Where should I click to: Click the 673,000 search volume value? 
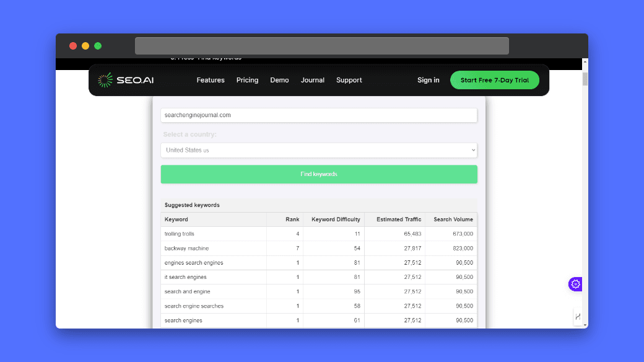click(463, 234)
